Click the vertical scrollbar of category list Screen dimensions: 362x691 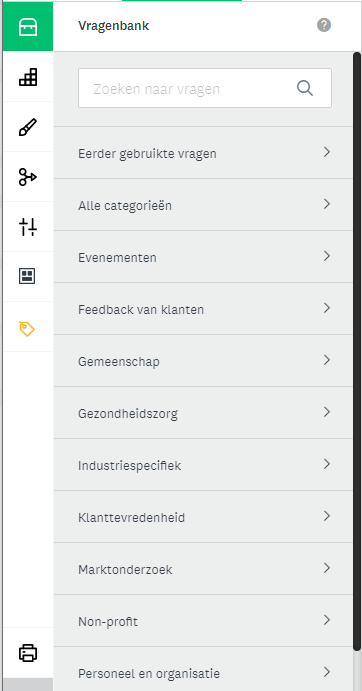[357, 353]
